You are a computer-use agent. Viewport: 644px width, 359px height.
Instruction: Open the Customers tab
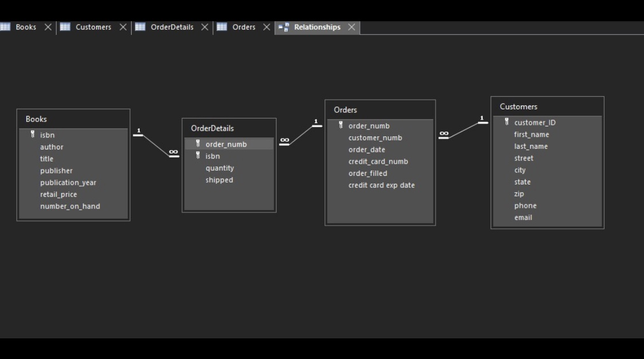pos(93,27)
